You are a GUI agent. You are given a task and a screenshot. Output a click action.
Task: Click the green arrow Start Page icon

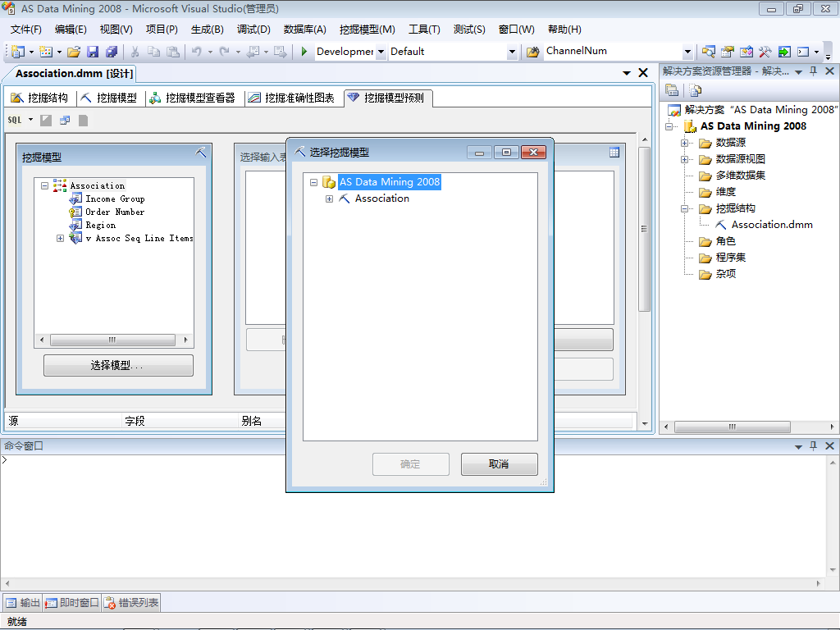784,52
